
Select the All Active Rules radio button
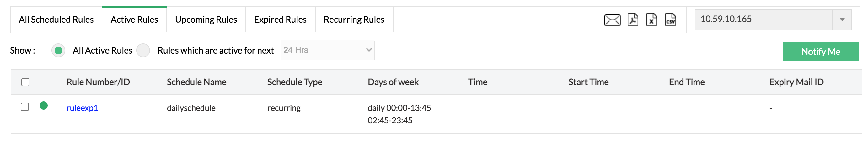coord(58,51)
